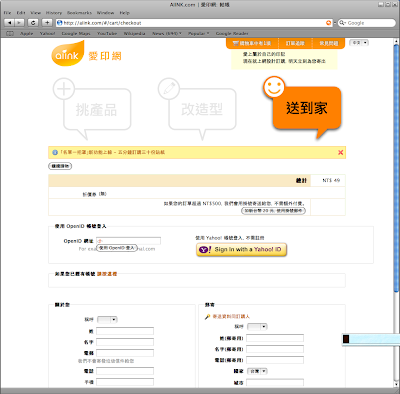This screenshot has height=394, width=400.
Task: Click the third text field in the left form, above the gray note
Action: coord(125,353)
